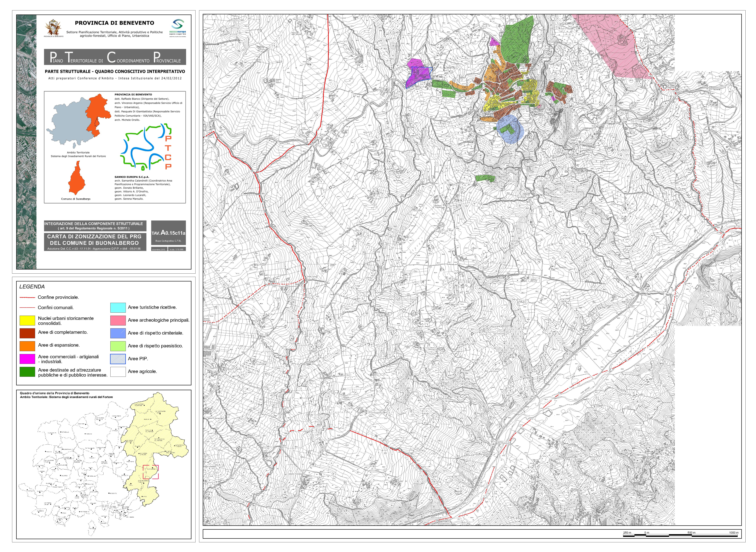Click the white Aree agricole swatch
756x552 pixels.
point(118,372)
